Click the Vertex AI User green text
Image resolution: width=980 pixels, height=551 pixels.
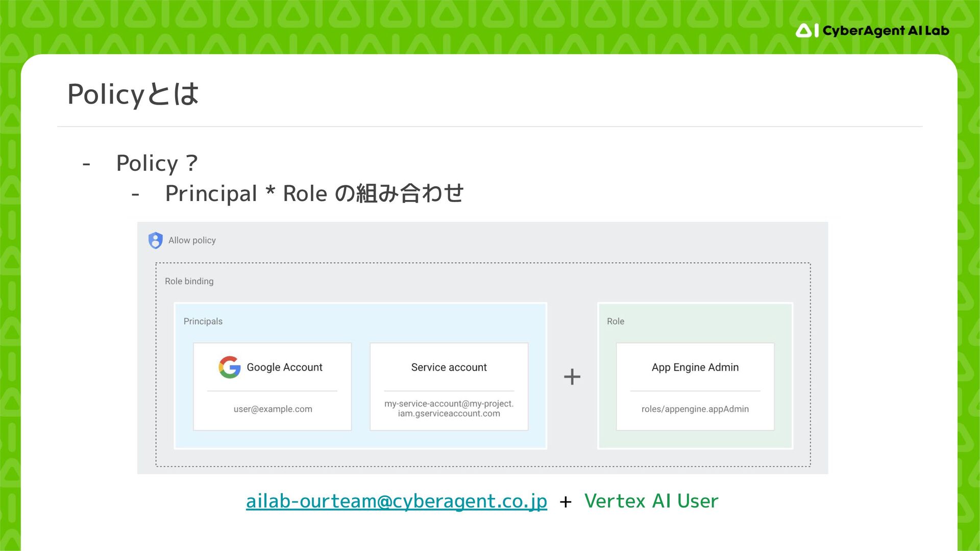click(651, 501)
